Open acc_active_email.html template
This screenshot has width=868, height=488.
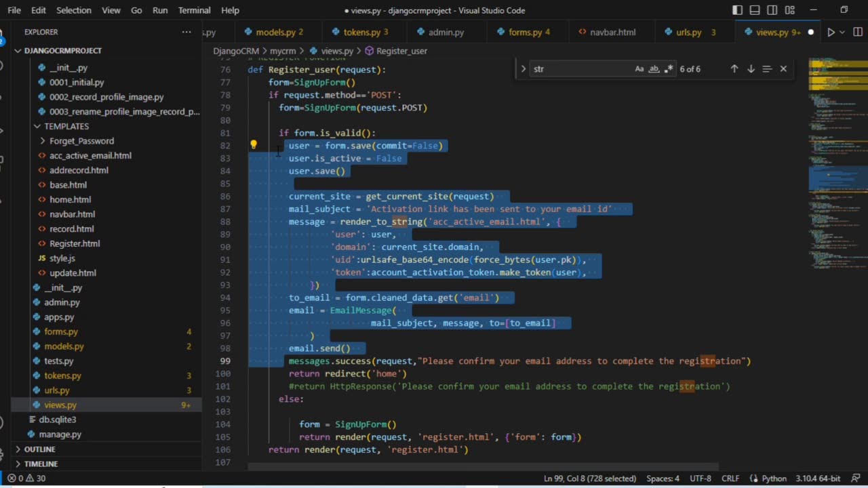pyautogui.click(x=90, y=155)
